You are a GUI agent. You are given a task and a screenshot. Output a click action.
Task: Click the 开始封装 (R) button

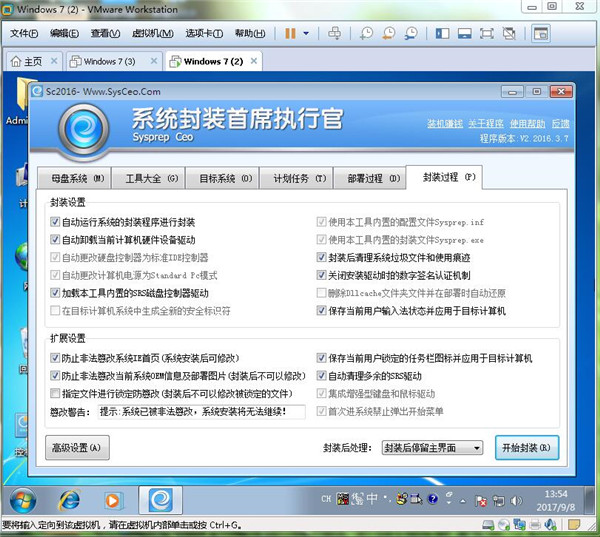pos(527,447)
